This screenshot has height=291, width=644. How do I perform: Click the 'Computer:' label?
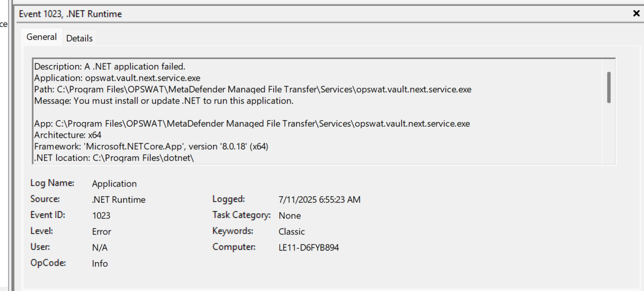click(x=233, y=247)
